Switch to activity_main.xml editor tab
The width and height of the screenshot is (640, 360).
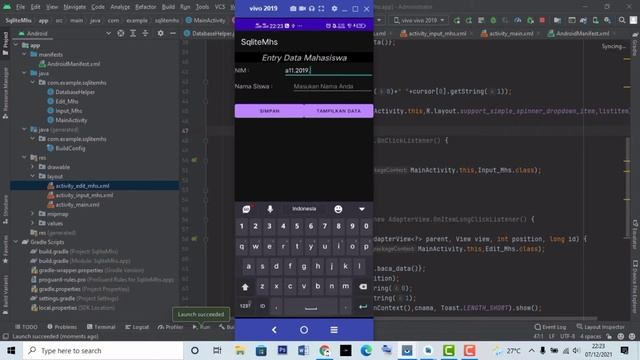[507, 33]
